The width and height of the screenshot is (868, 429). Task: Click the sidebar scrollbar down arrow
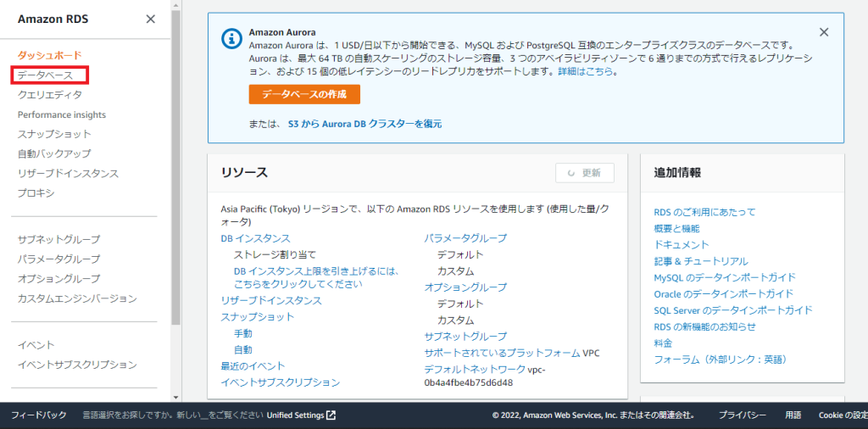tap(175, 397)
